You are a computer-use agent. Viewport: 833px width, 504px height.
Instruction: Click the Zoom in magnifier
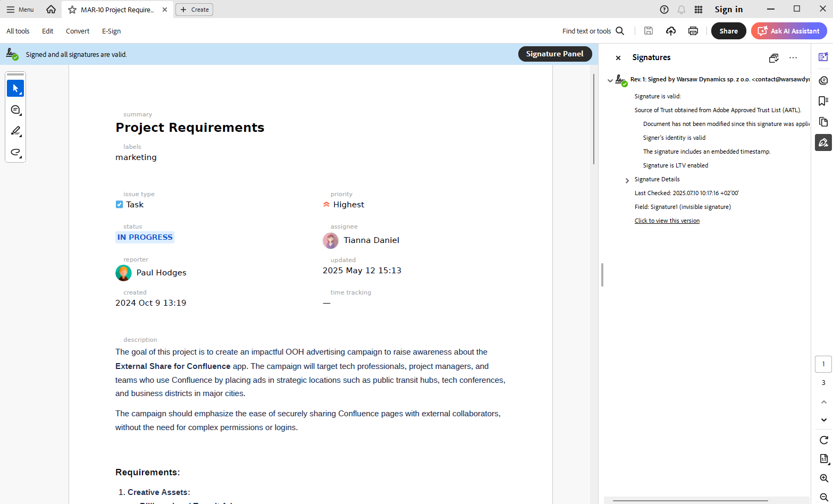tap(824, 478)
